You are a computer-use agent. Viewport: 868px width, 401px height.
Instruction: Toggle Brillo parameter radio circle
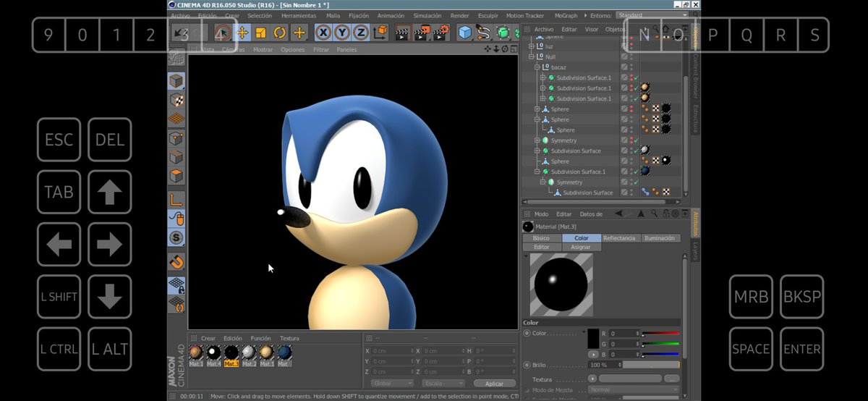point(527,366)
